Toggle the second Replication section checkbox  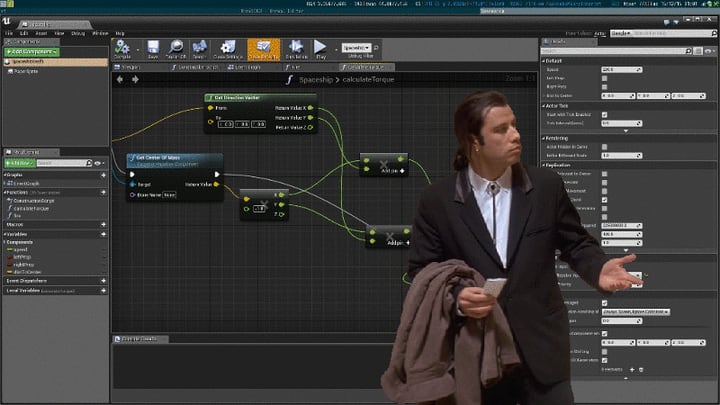(x=604, y=182)
